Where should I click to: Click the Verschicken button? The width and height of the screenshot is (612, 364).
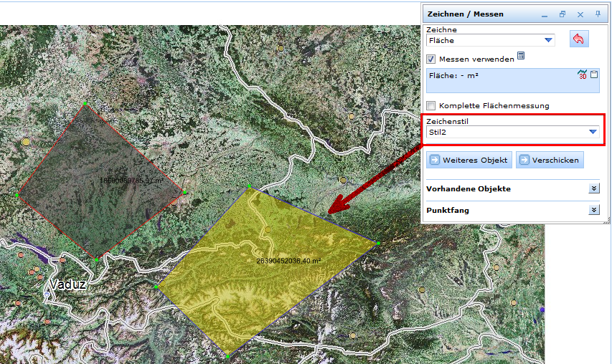[550, 160]
